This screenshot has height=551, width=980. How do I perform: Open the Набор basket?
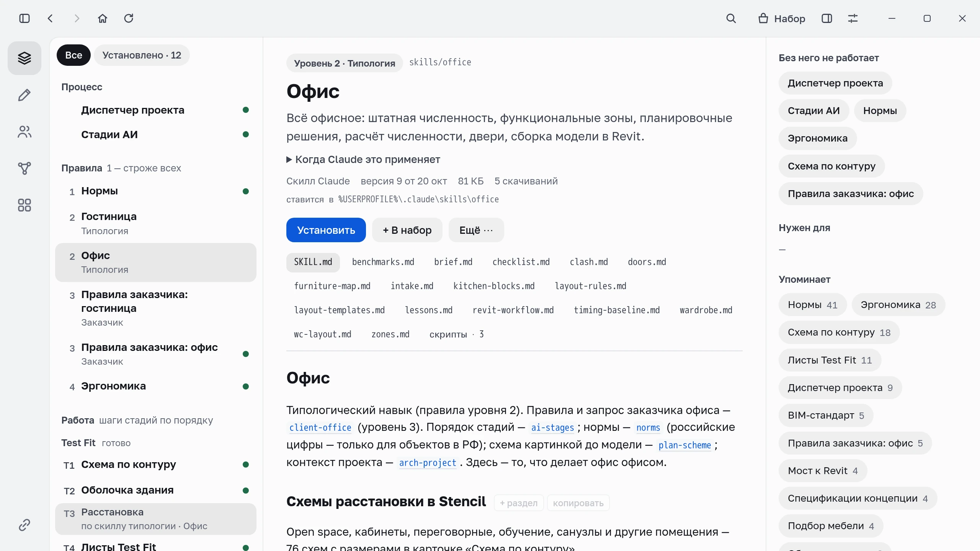(782, 18)
